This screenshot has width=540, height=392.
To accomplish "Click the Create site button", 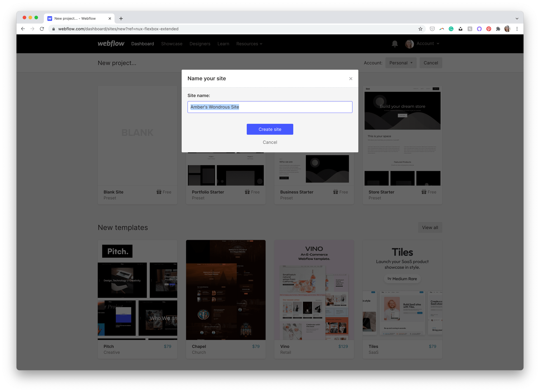I will tap(270, 129).
